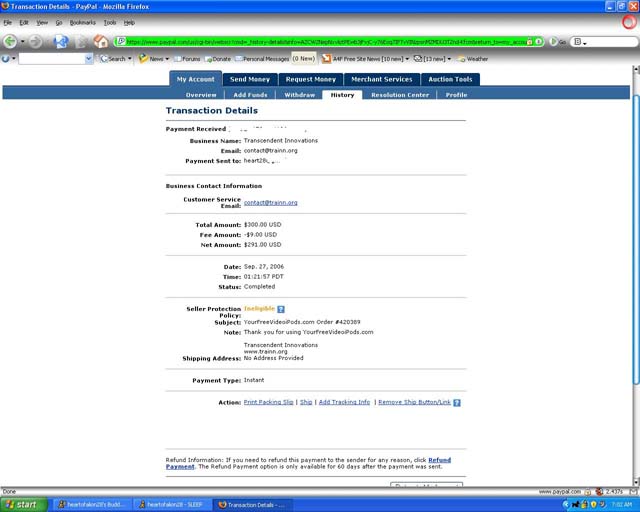Open Forums from the toolbar
This screenshot has width=640, height=512.
187,59
